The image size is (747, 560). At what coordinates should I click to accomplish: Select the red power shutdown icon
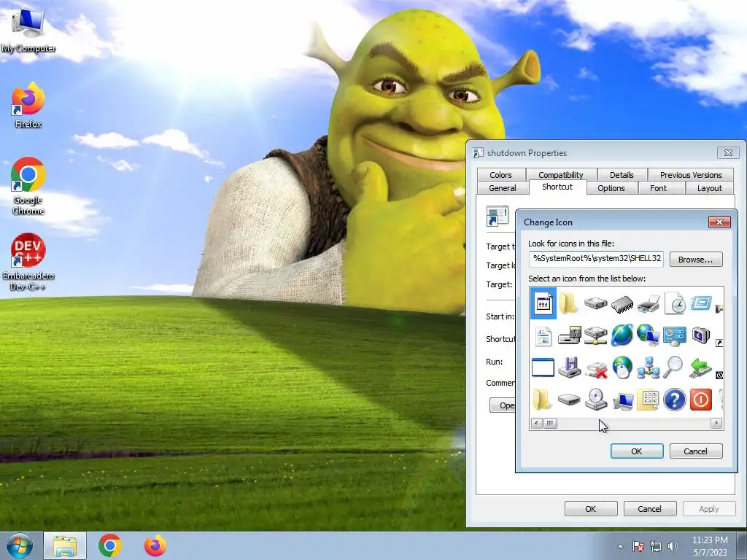[x=700, y=400]
